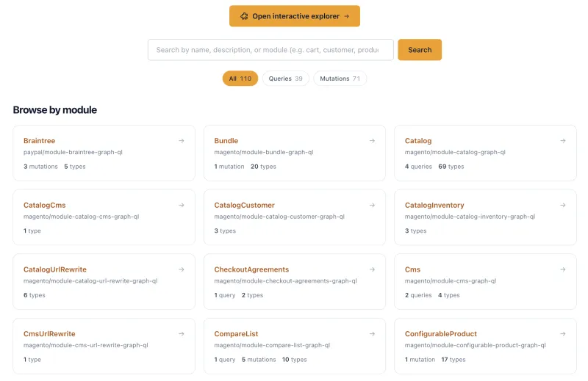Click the arrow icon on CompareList card

click(x=372, y=334)
